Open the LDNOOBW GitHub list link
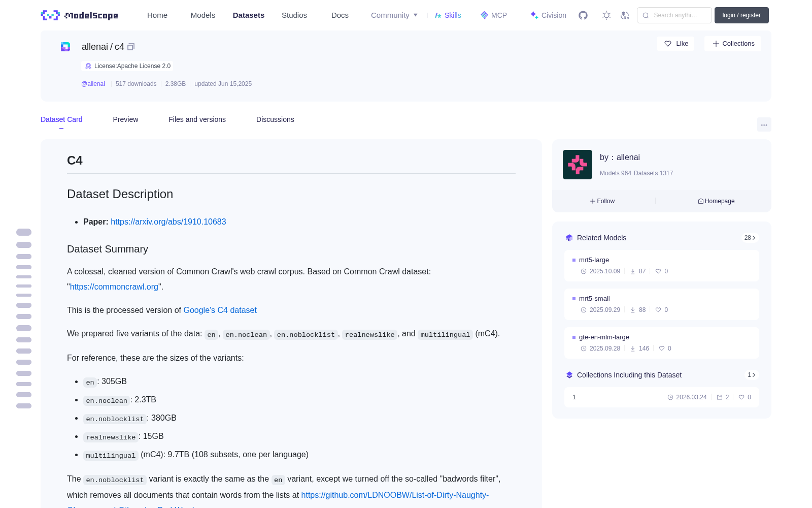Viewport: 812px width, 508px height. pos(395,495)
